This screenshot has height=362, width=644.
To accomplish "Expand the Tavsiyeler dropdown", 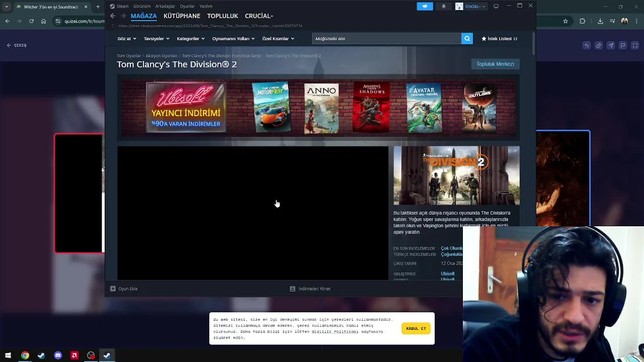I will point(156,39).
